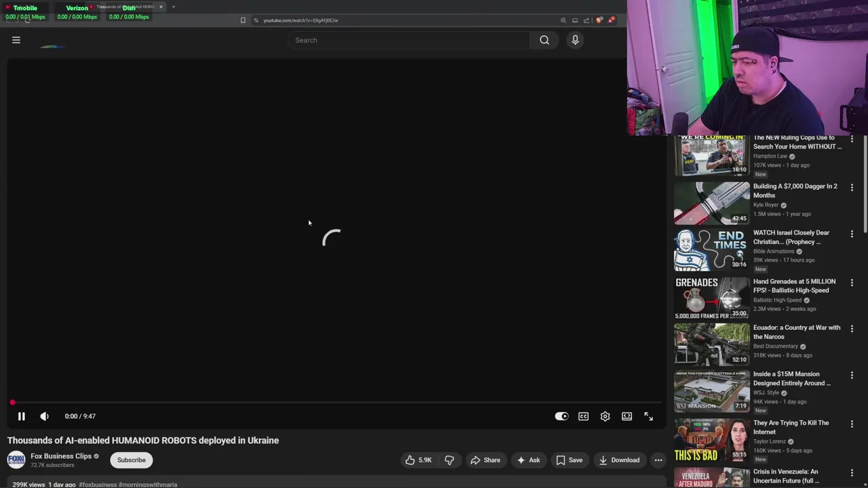The height and width of the screenshot is (488, 868).
Task: Focus the YouTube Search input field
Action: coord(409,40)
